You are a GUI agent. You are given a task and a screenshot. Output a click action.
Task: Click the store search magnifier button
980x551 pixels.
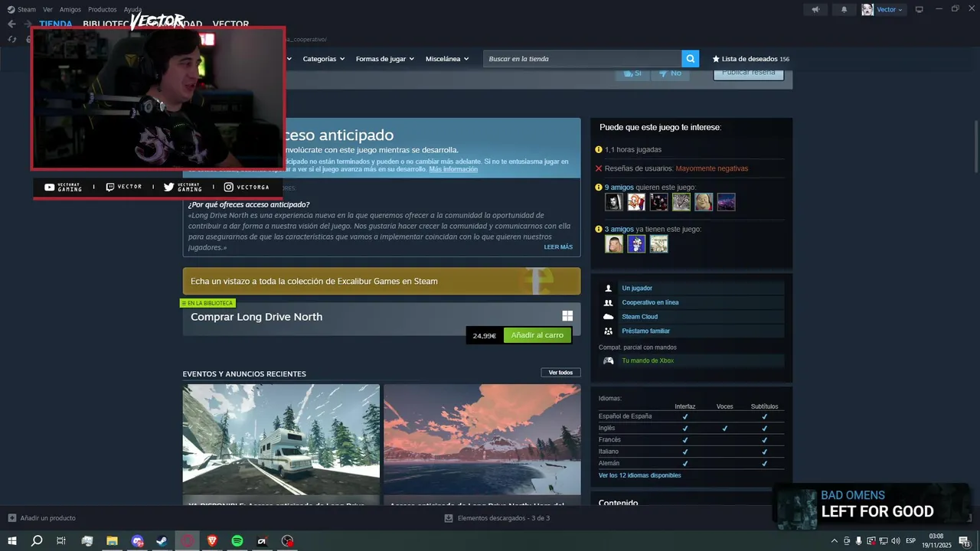point(691,59)
